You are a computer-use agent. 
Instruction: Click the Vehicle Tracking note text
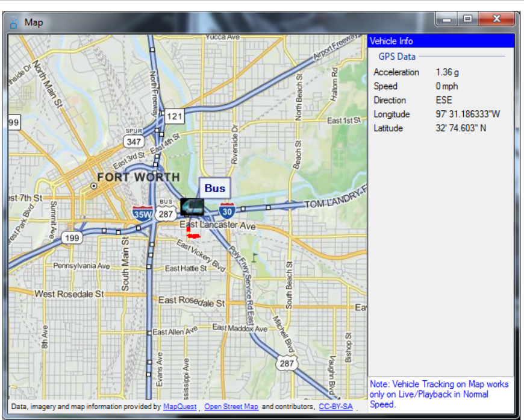[x=439, y=394]
